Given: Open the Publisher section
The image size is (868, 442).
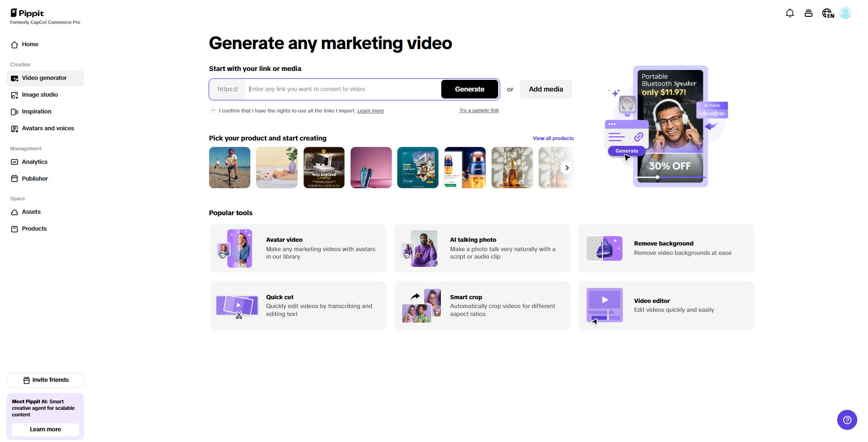Looking at the screenshot, I should [x=35, y=178].
